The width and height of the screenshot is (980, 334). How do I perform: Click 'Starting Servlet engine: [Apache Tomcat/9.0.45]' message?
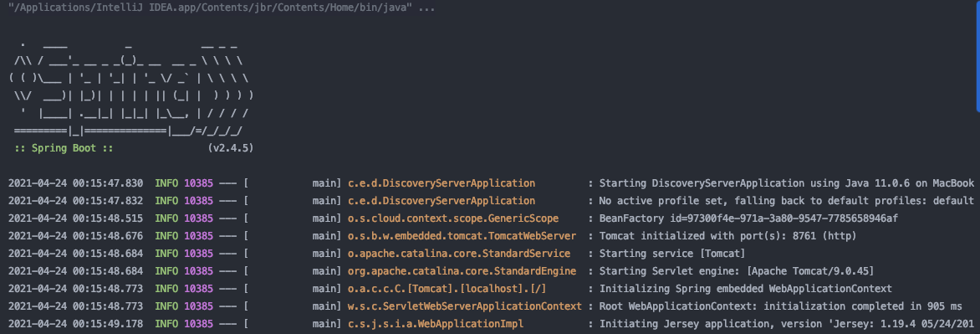click(x=736, y=271)
